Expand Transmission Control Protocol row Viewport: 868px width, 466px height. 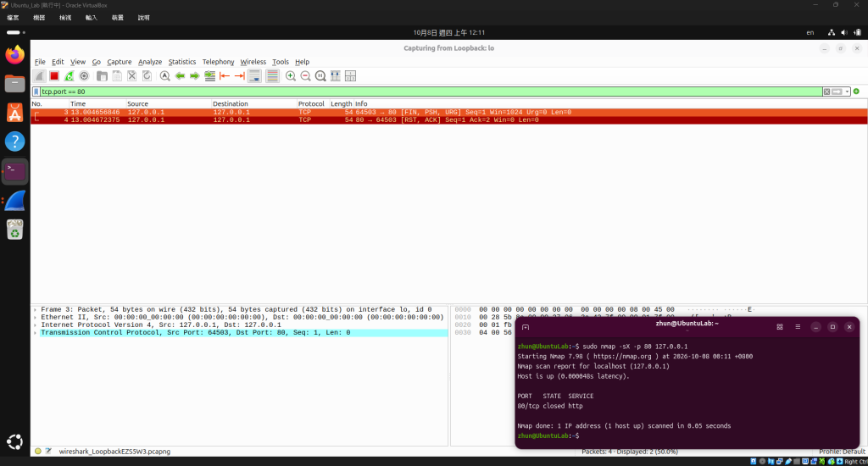(x=36, y=333)
